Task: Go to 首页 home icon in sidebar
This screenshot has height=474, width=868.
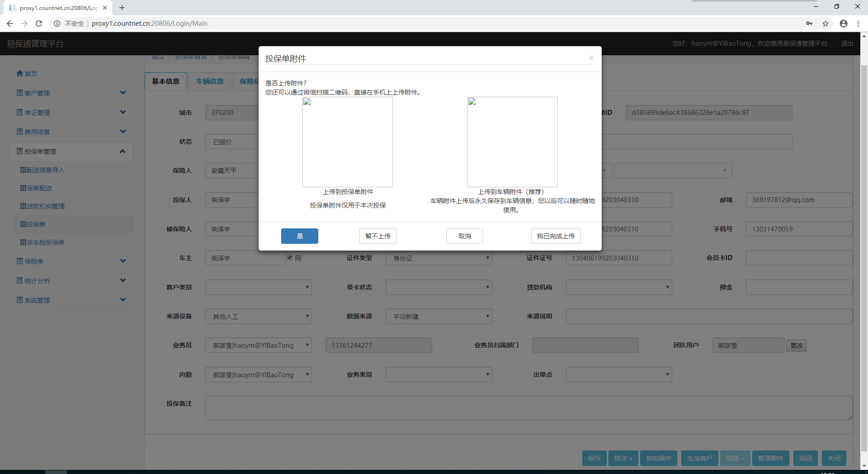Action: [x=27, y=73]
